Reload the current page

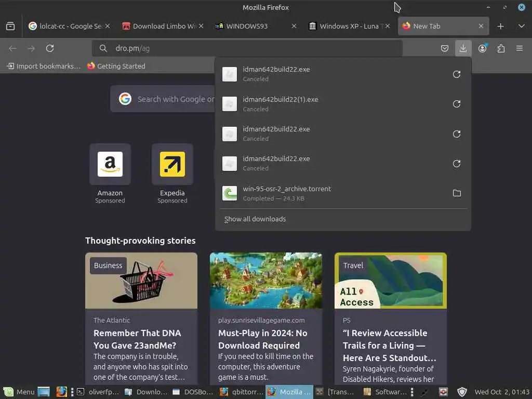(50, 48)
